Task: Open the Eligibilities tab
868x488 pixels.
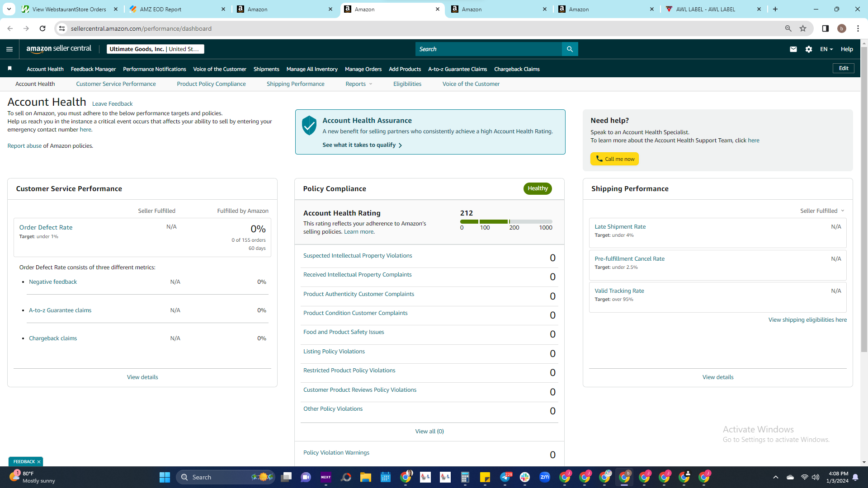Action: [407, 84]
